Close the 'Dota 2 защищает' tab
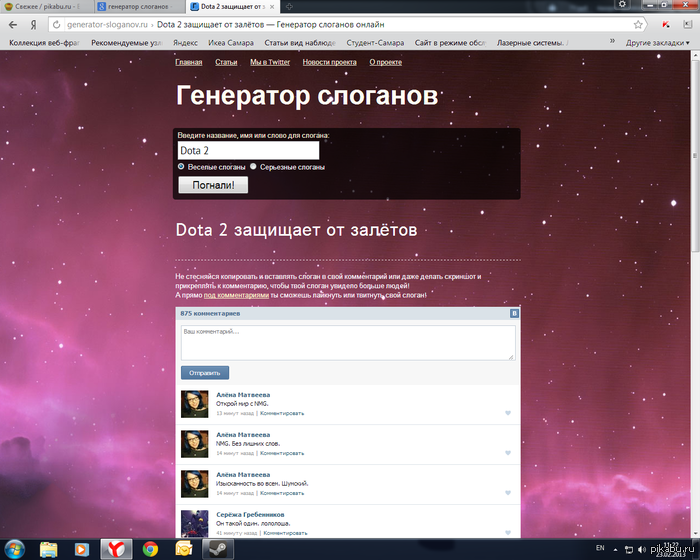 tap(272, 7)
